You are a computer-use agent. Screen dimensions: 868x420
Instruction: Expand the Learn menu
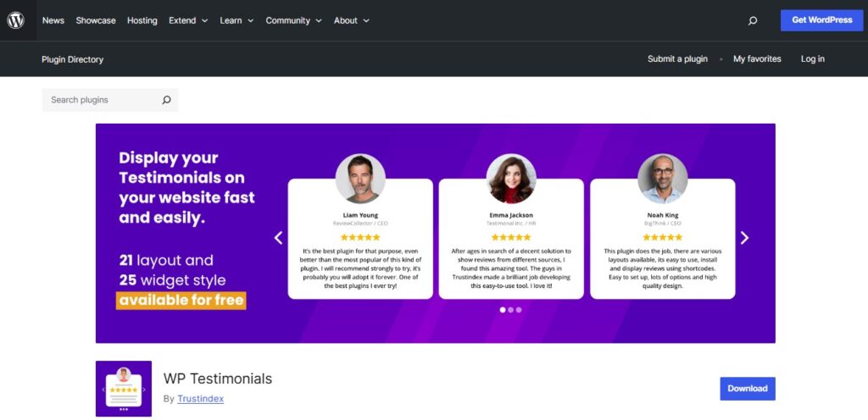point(236,20)
